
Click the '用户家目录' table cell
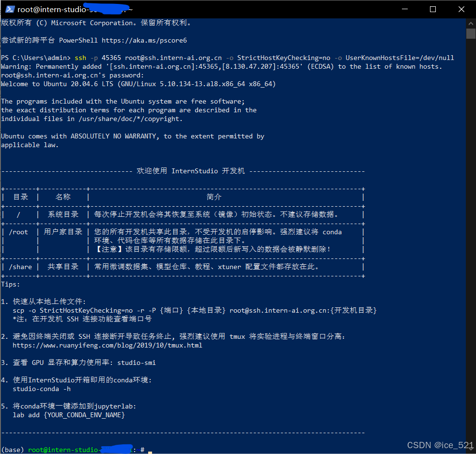coord(63,232)
